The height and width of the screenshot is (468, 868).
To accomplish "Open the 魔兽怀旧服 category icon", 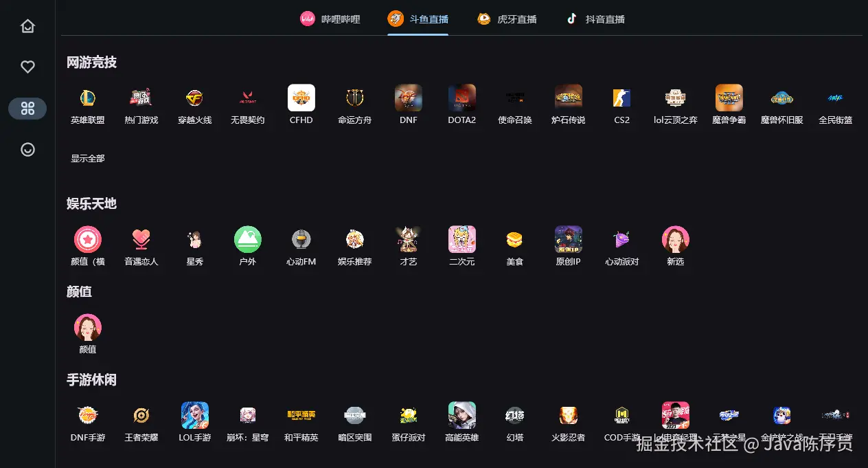I will pyautogui.click(x=782, y=98).
